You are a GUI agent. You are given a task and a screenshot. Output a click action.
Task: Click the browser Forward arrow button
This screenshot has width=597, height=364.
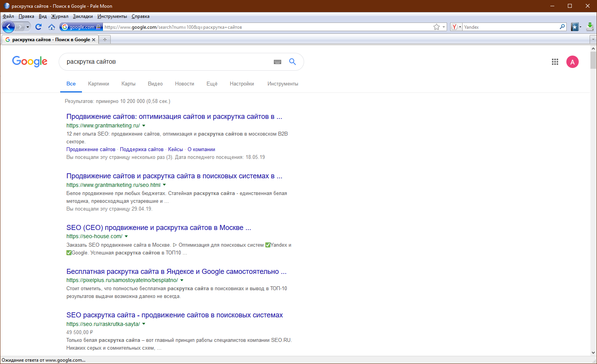pos(20,27)
